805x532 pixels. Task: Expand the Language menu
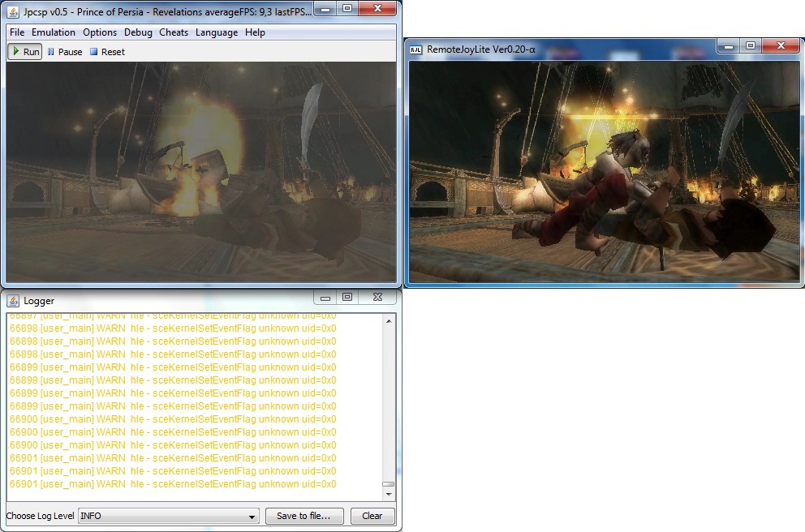pyautogui.click(x=217, y=32)
